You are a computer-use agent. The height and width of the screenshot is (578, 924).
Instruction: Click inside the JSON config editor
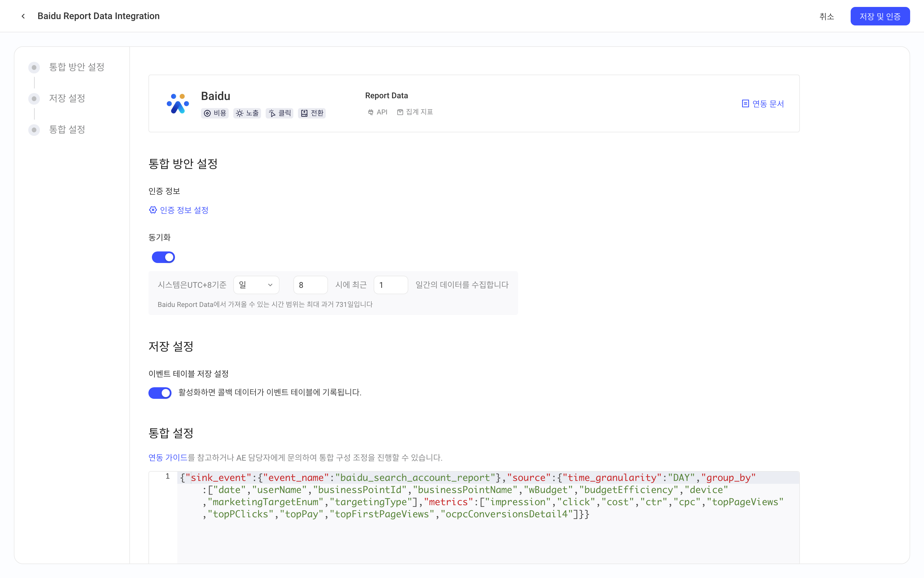point(488,518)
